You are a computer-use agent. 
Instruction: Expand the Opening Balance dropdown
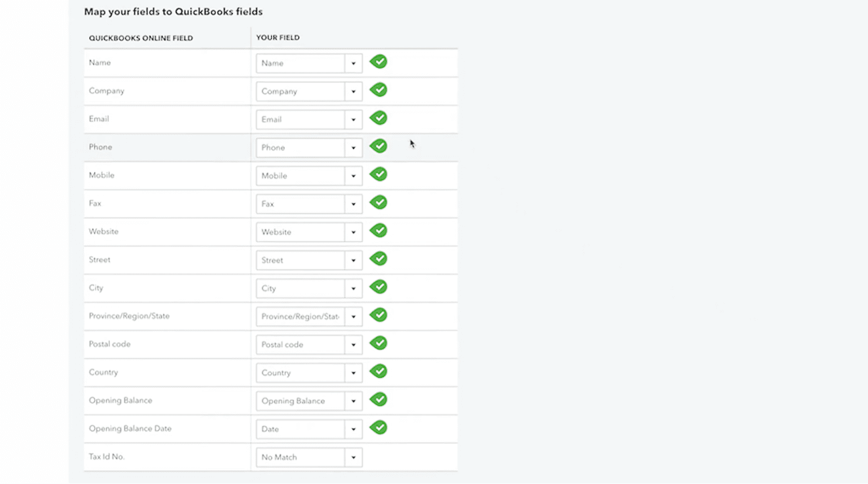pyautogui.click(x=353, y=400)
